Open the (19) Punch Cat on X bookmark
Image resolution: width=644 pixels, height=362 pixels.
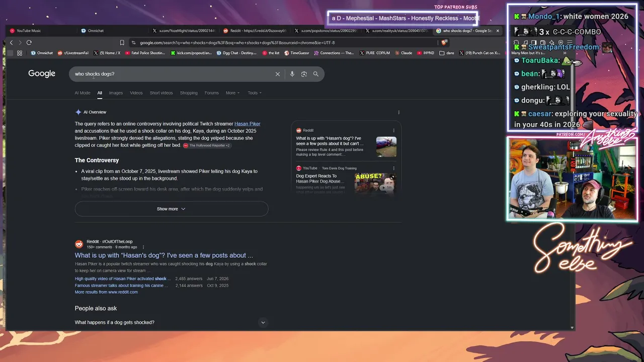[x=479, y=53]
